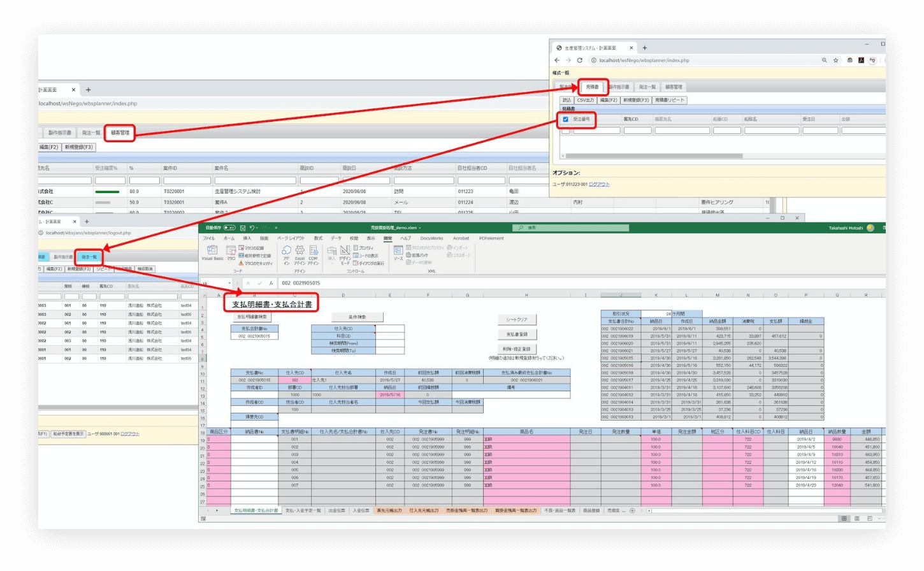The height and width of the screenshot is (571, 924).
Task: Click 見積書リピート button
Action: pos(670,100)
